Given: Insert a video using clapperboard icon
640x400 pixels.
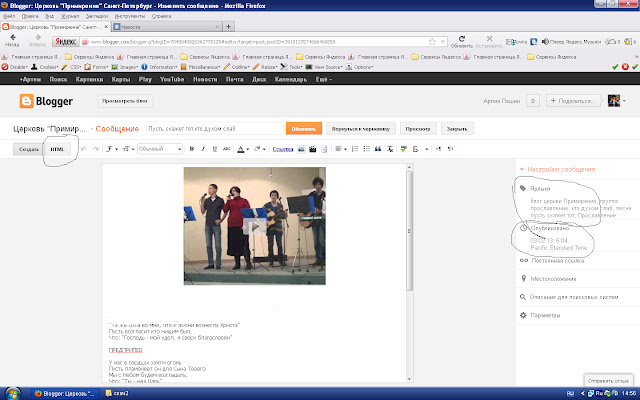Looking at the screenshot, I should pyautogui.click(x=313, y=149).
